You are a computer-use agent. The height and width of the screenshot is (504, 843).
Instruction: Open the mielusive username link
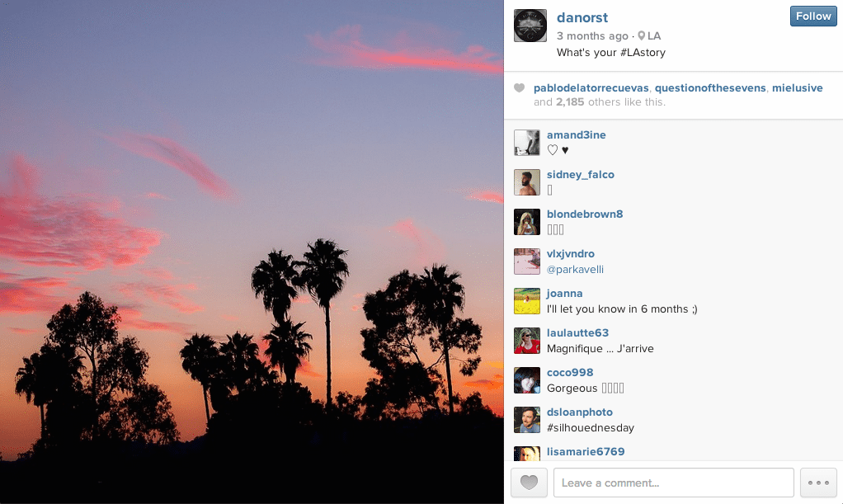(798, 87)
